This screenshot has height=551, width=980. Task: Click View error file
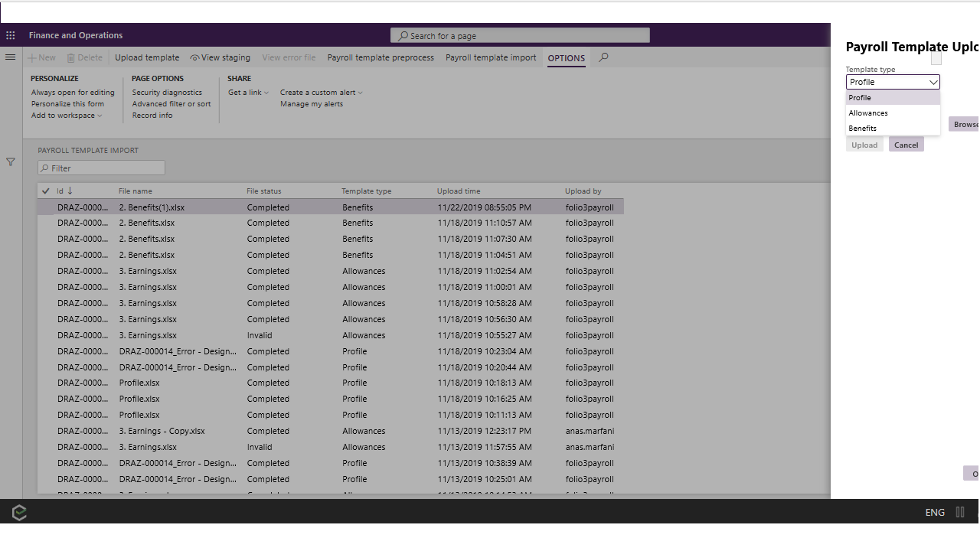pos(289,57)
